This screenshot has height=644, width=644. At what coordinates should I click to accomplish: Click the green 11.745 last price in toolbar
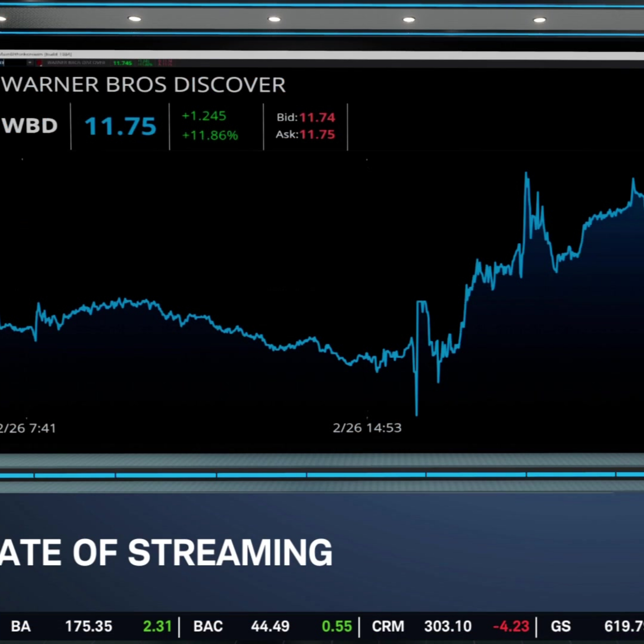pos(122,63)
